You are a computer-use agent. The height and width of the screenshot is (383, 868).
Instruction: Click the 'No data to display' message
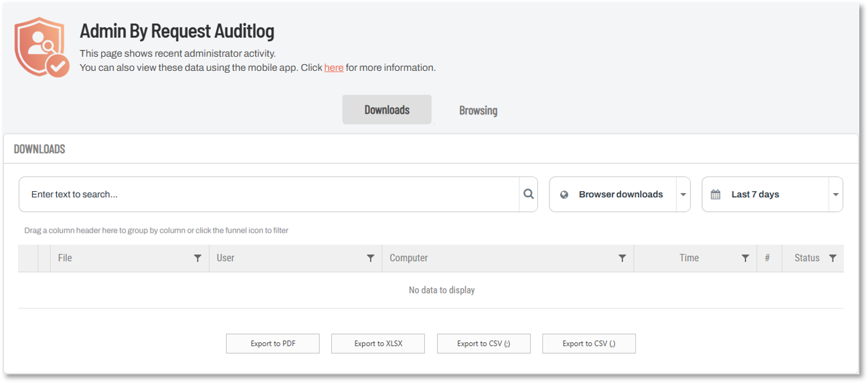pos(442,290)
